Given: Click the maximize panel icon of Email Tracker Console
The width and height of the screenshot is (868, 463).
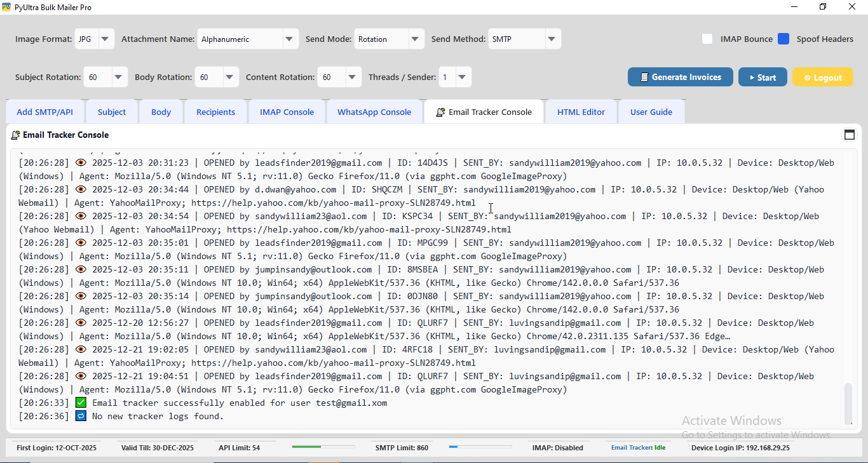Looking at the screenshot, I should [x=850, y=135].
